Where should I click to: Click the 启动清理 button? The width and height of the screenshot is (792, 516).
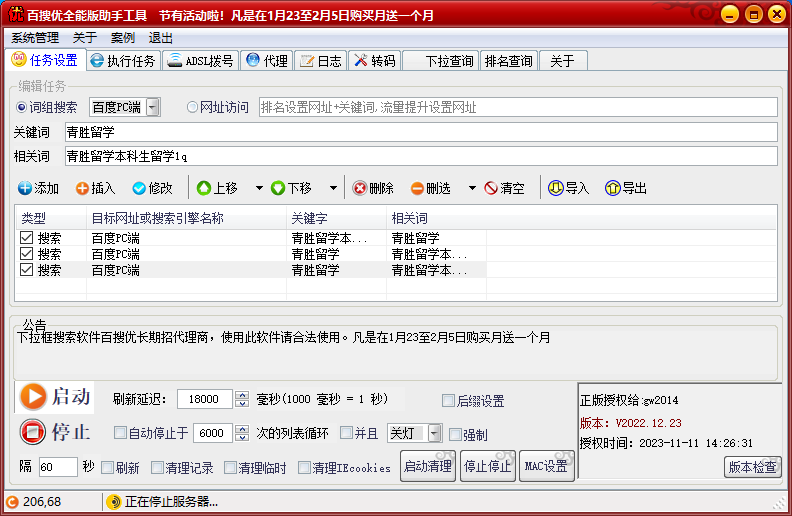coord(428,466)
